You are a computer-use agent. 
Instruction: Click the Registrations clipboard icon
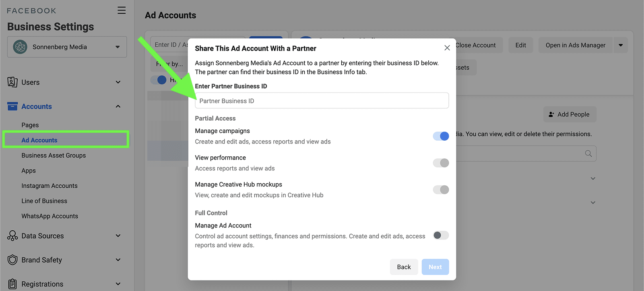[x=12, y=284]
